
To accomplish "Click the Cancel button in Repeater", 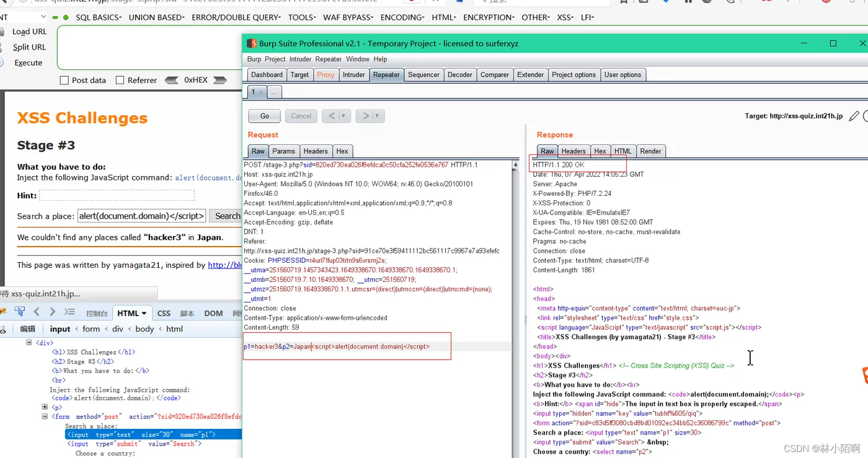I will coord(301,116).
